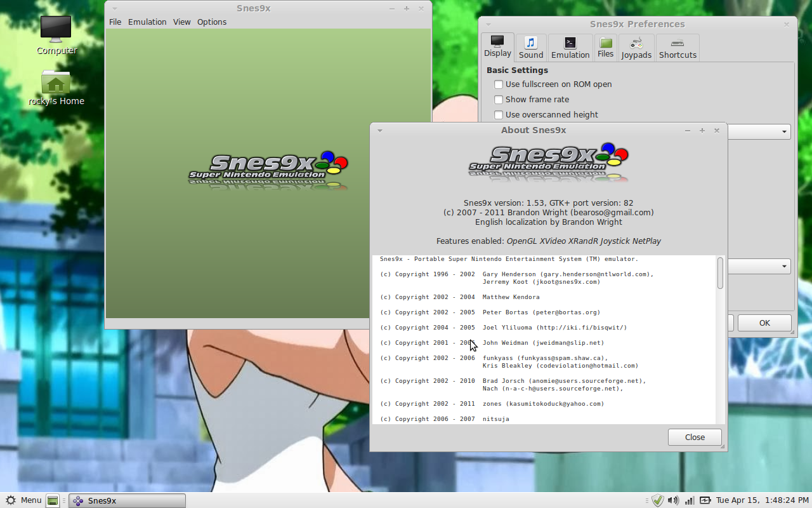812x508 pixels.
Task: Go to the Files preferences tab
Action: (606, 48)
